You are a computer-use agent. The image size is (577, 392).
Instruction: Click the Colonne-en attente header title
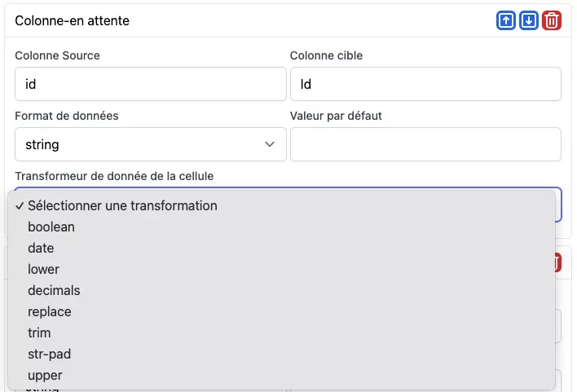click(73, 21)
